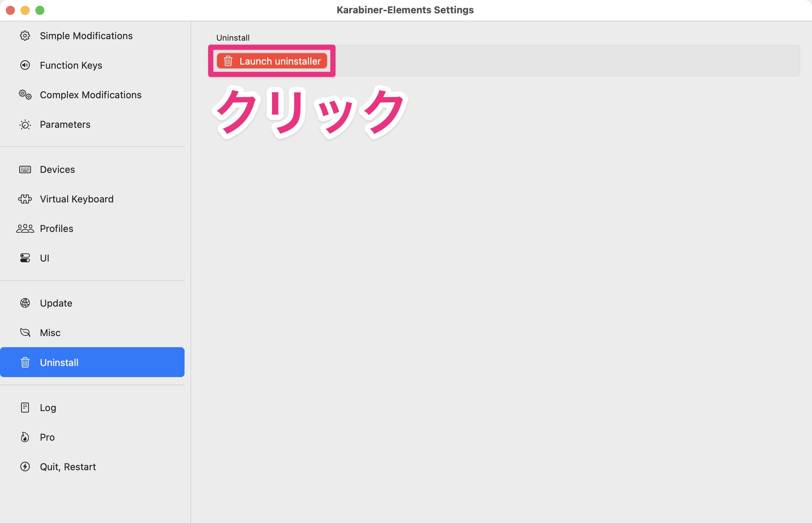The width and height of the screenshot is (812, 523).
Task: Open the Log page document icon
Action: 25,407
